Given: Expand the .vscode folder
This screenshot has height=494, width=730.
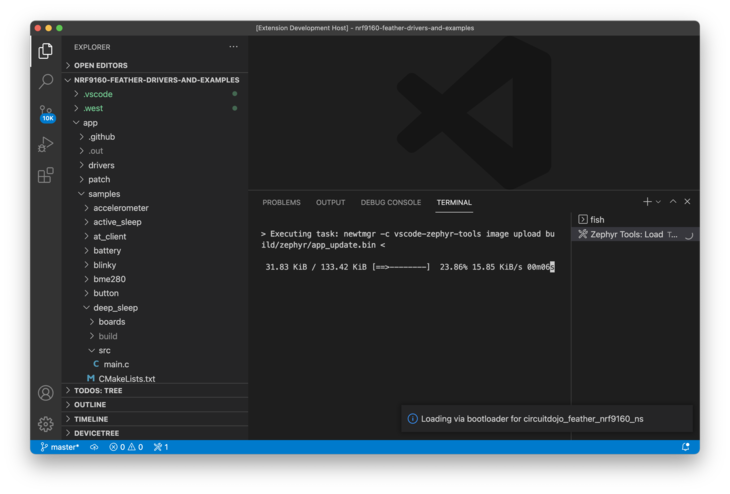Looking at the screenshot, I should 155,94.
